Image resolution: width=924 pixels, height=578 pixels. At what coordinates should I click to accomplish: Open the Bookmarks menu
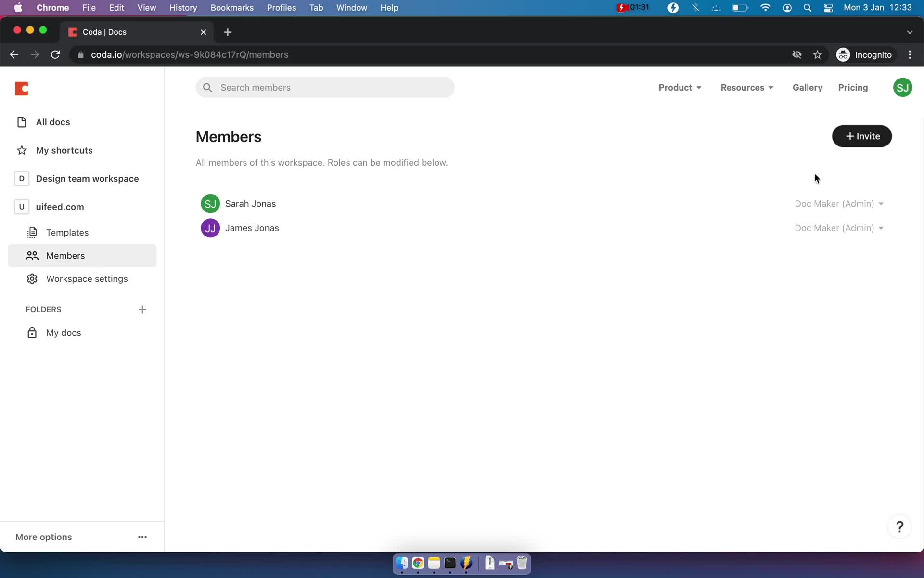[x=232, y=8]
